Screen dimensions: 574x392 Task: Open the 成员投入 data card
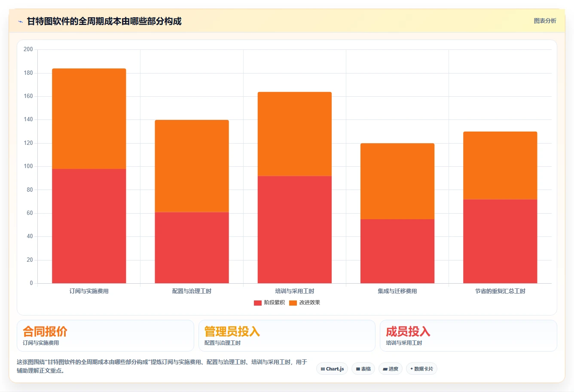(x=468, y=336)
